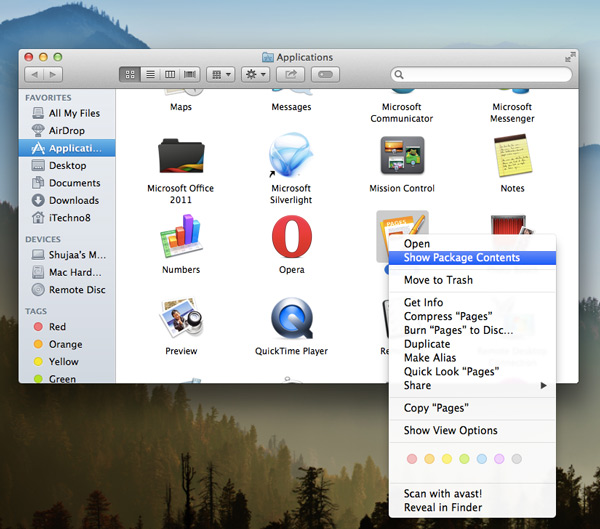Filter by the Red tag in sidebar
This screenshot has height=529, width=600.
(x=67, y=327)
